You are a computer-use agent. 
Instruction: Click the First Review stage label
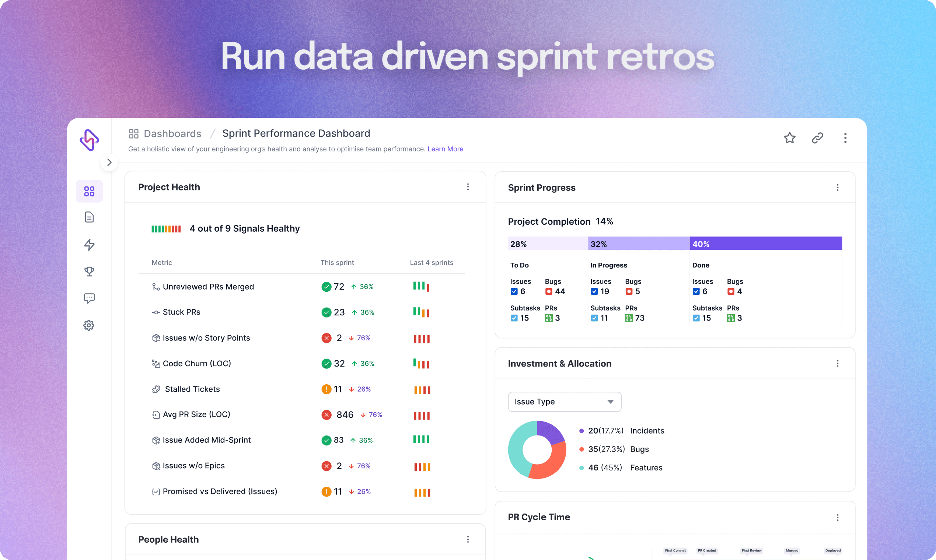[751, 550]
